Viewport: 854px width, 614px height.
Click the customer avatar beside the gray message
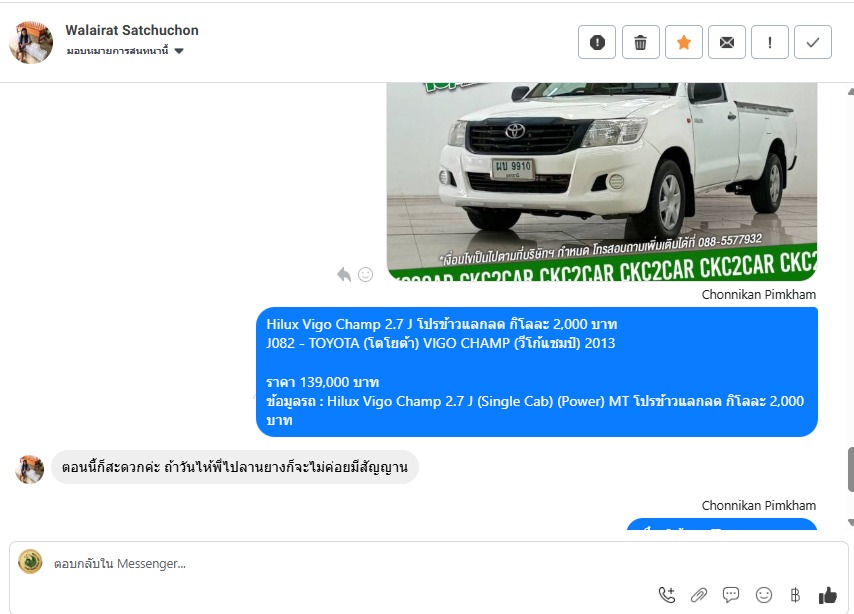click(x=29, y=469)
